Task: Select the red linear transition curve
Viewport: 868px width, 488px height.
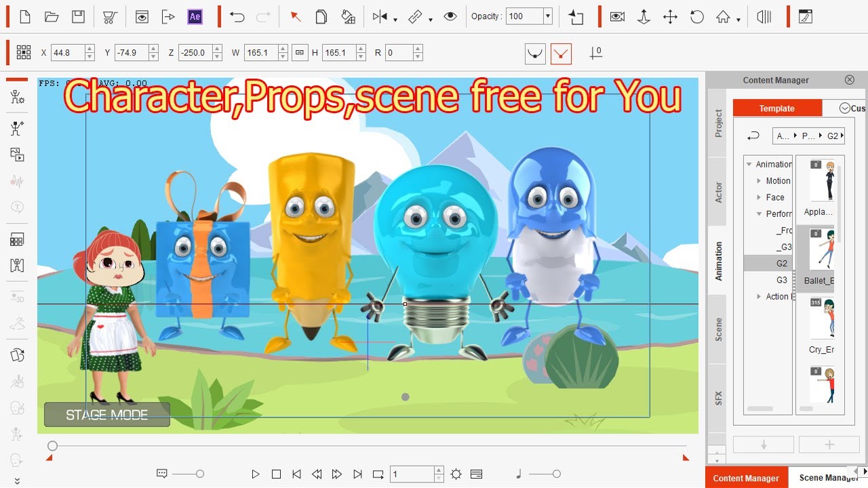Action: pos(561,54)
